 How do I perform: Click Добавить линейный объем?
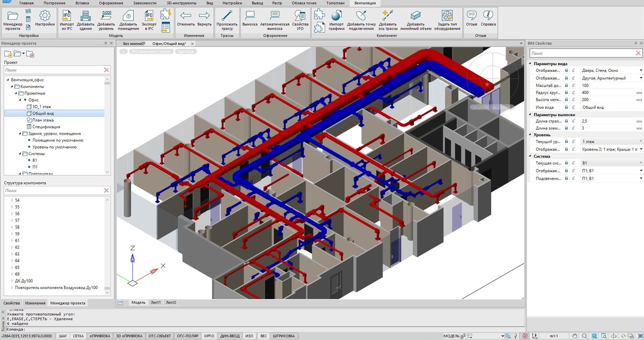(415, 20)
